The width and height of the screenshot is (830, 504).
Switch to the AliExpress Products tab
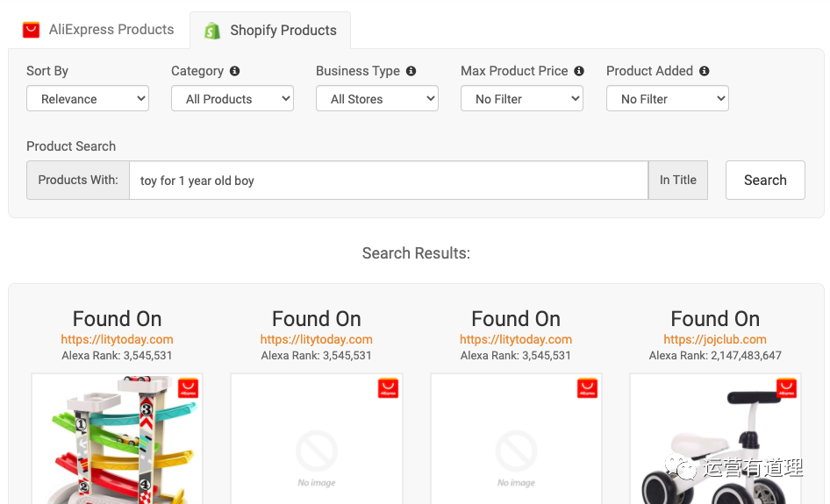[98, 30]
